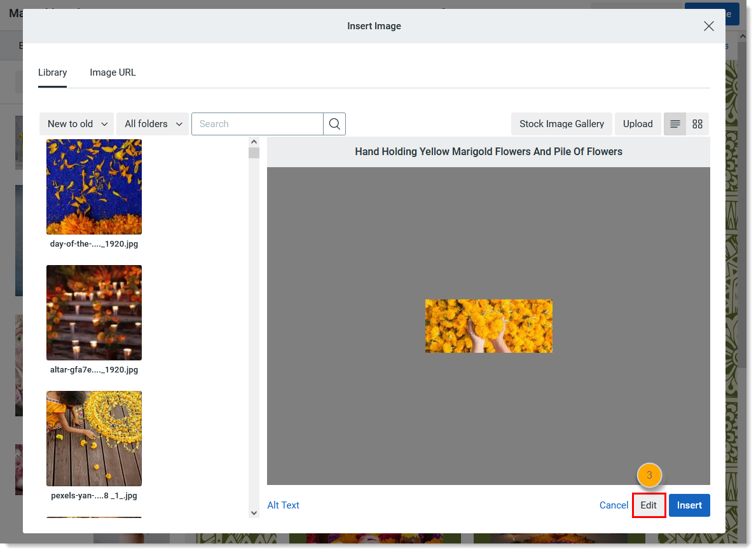This screenshot has width=756, height=553.
Task: Click the search magnifier icon
Action: [334, 124]
